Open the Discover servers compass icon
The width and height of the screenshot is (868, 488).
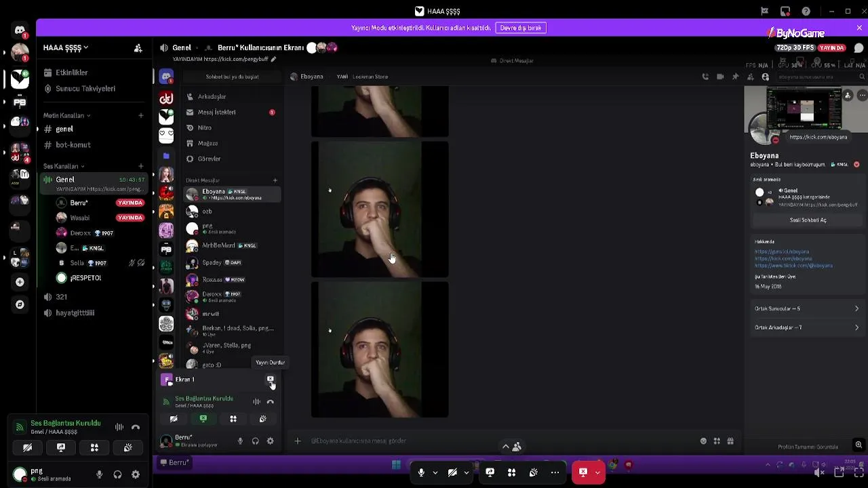tap(20, 304)
